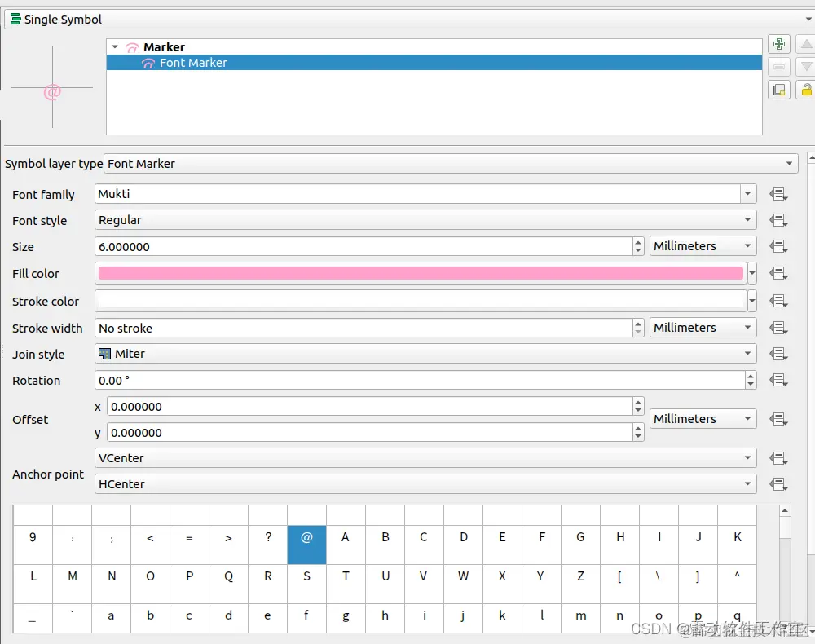
Task: Open data-defined override for Stroke color
Action: pos(778,301)
